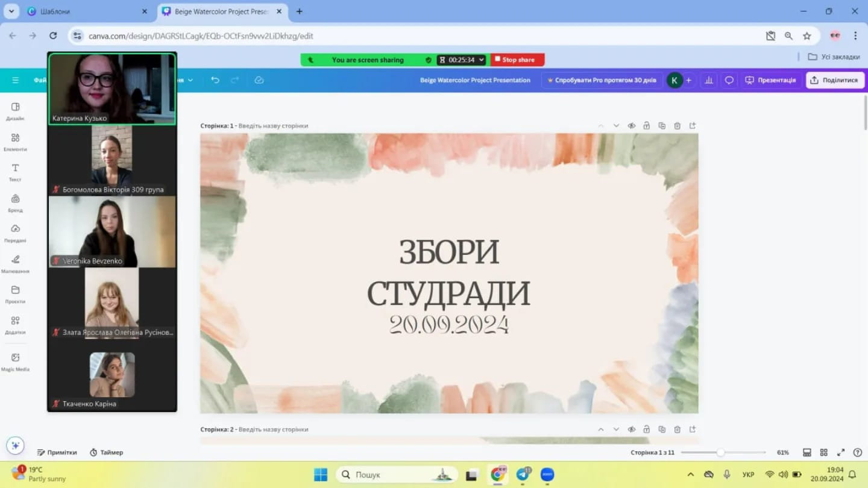
Task: Open the Елементи panel in the sidebar
Action: pyautogui.click(x=15, y=142)
